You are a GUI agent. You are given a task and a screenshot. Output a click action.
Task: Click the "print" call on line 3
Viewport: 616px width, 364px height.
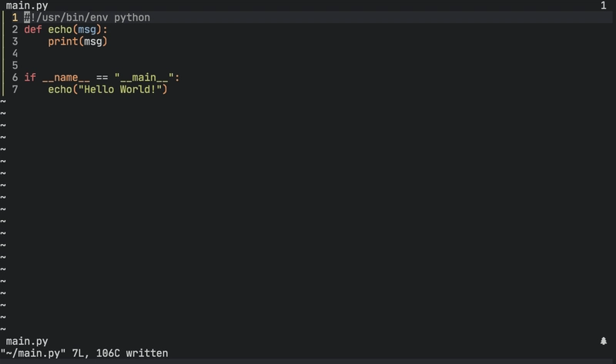pos(63,42)
